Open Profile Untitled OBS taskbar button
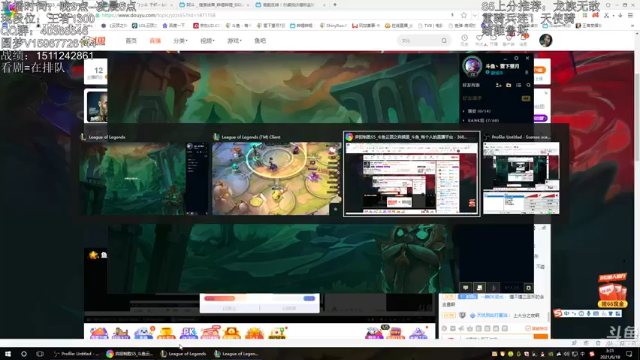 76,354
